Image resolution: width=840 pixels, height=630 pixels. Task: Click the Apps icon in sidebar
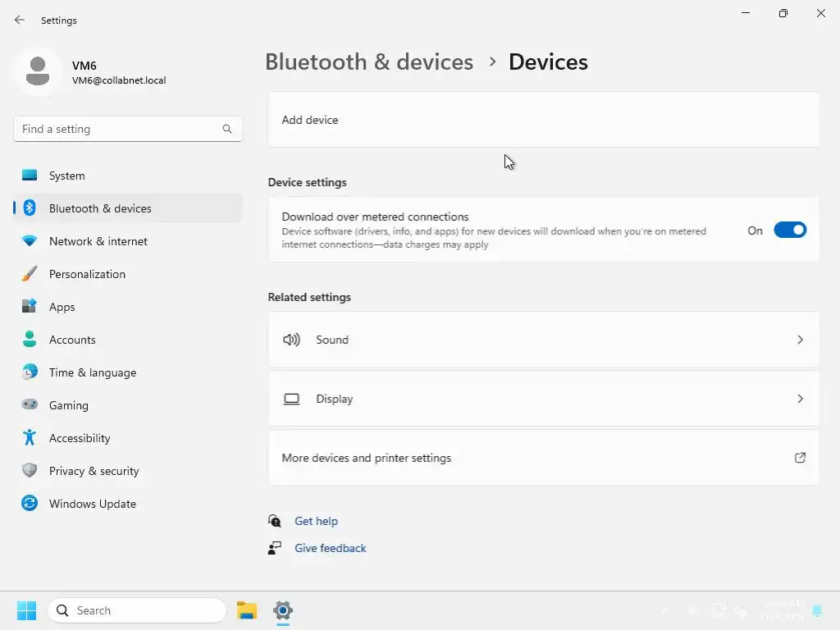[x=30, y=307]
